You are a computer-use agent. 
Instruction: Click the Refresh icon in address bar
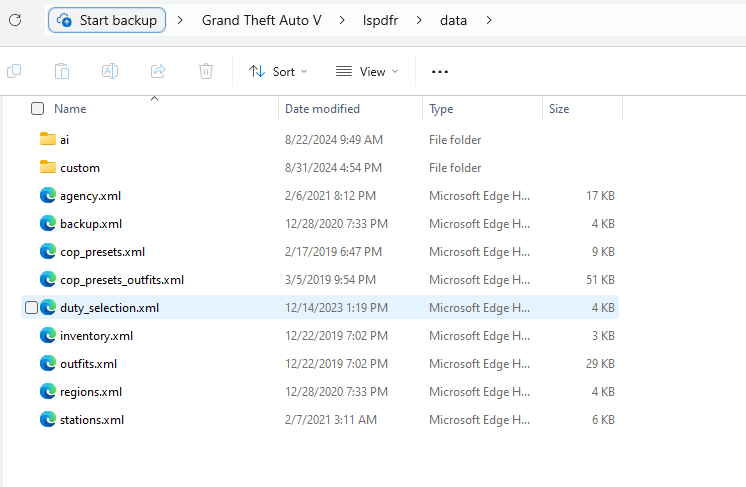click(x=15, y=20)
